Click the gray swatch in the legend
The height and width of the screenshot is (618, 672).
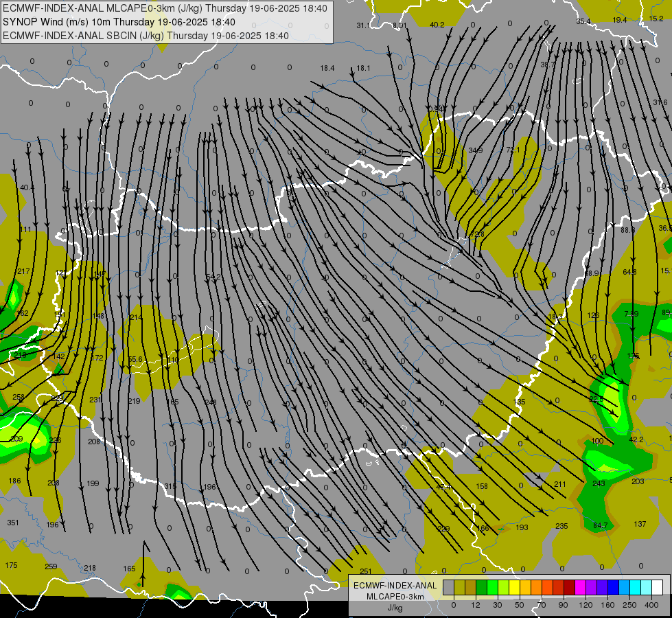449,588
